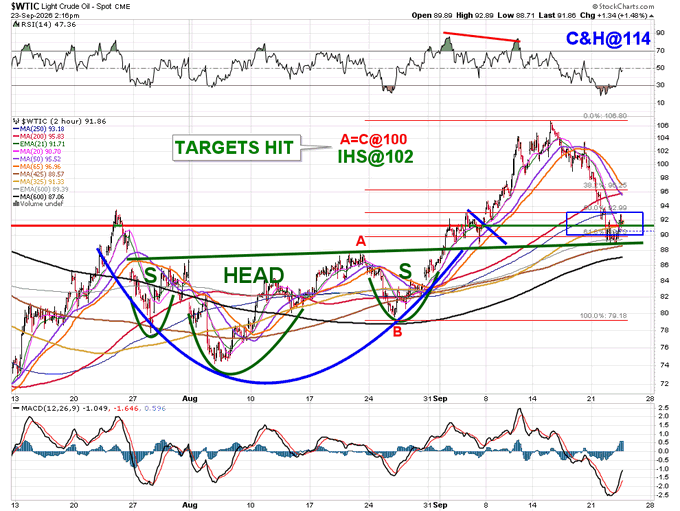
Task: Click the 'EMA(21) 91.71' legend entry
Action: (x=42, y=144)
